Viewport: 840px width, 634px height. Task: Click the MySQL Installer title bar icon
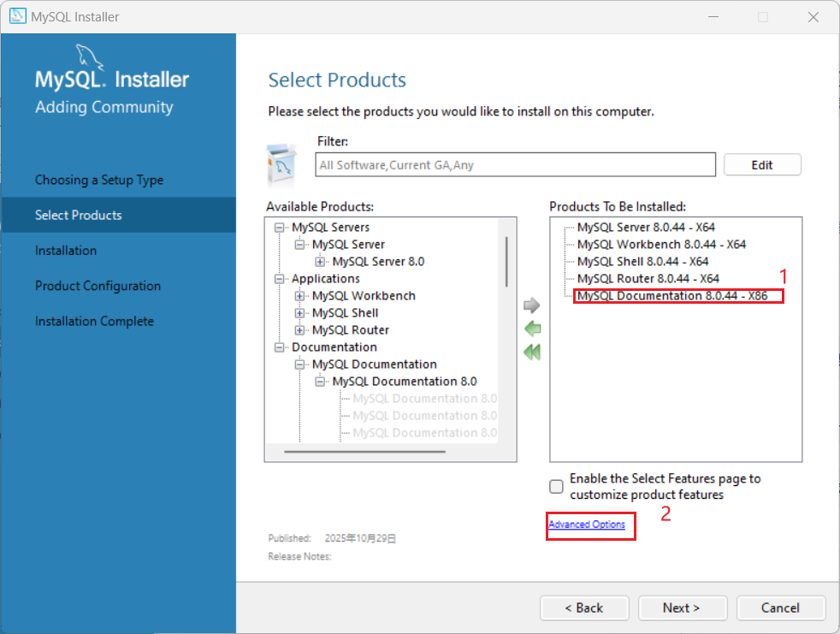click(x=18, y=16)
